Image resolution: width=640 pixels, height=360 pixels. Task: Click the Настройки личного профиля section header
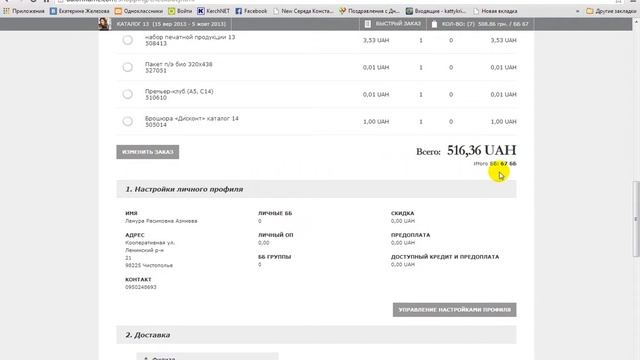316,189
